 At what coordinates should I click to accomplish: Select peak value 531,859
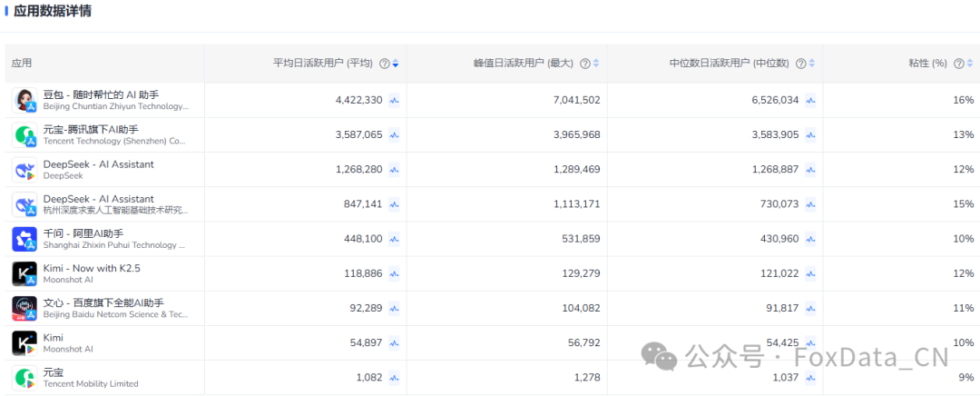coord(582,239)
